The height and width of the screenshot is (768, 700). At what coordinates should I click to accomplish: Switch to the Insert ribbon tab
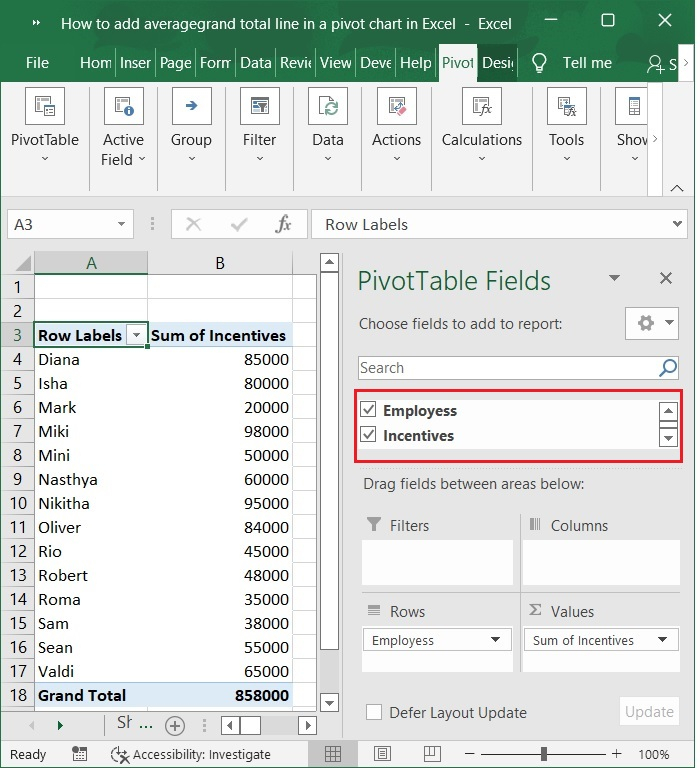coord(135,63)
